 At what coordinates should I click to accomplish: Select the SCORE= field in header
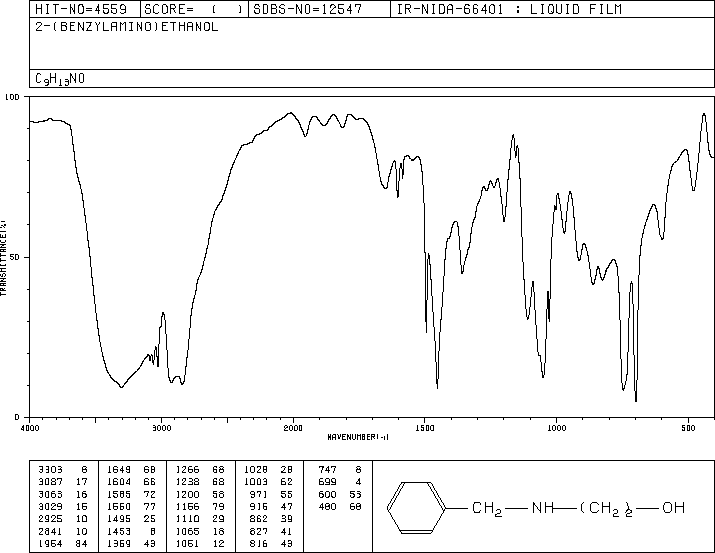click(x=194, y=9)
